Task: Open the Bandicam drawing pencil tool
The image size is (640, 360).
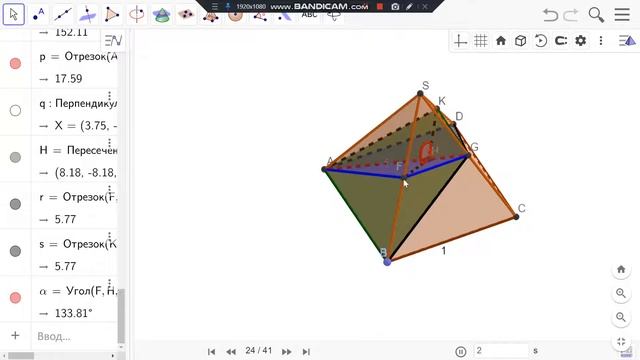Action: pyautogui.click(x=409, y=7)
